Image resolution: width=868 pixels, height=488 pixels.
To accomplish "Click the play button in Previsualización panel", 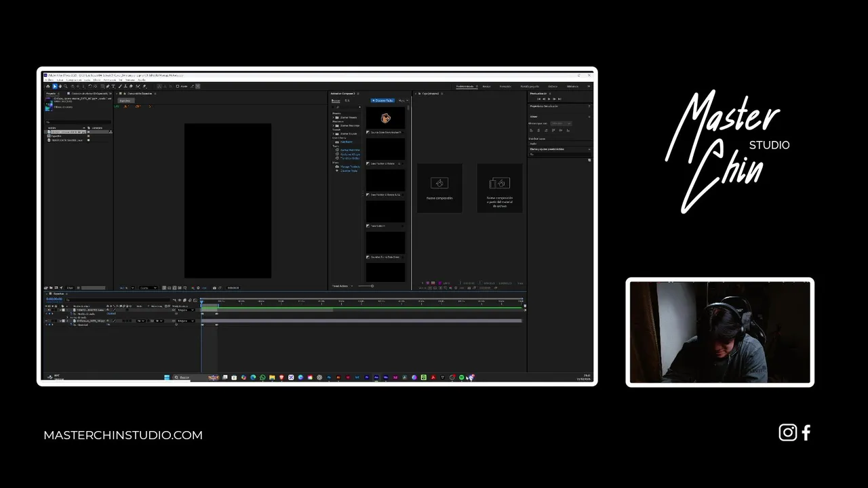I will point(549,99).
